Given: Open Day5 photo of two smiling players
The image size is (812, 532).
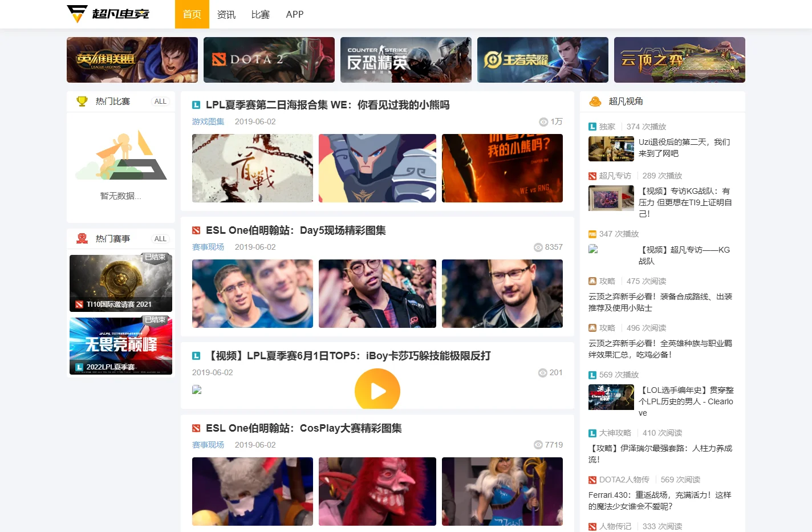Looking at the screenshot, I should click(x=253, y=294).
